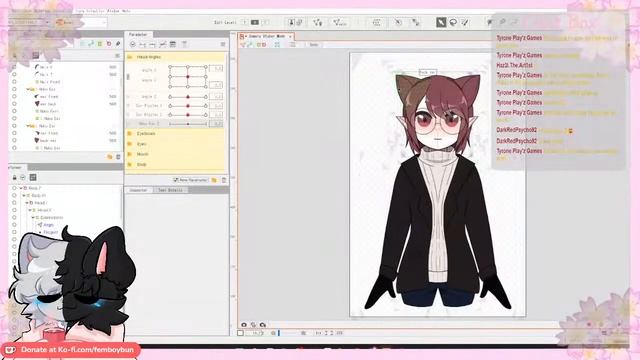640x360 pixels.
Task: Click the trash icon in Parts panel footer
Action: pos(118,157)
